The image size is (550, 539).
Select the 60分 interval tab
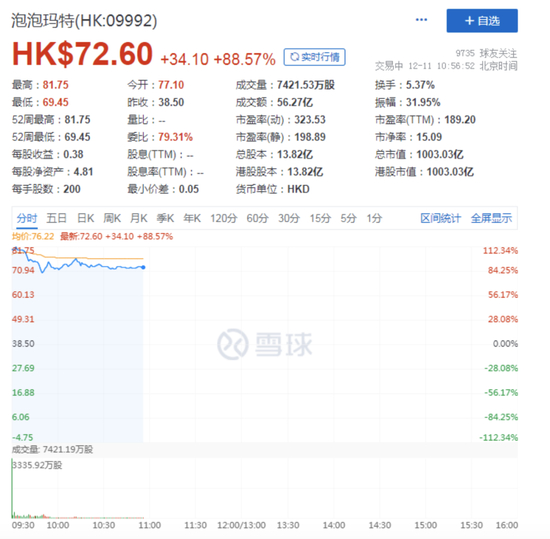pos(257,218)
